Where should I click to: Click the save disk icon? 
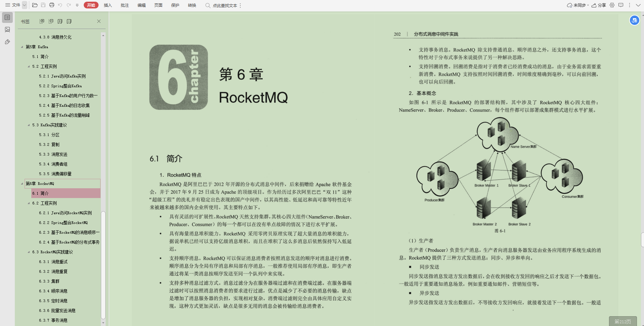point(43,5)
